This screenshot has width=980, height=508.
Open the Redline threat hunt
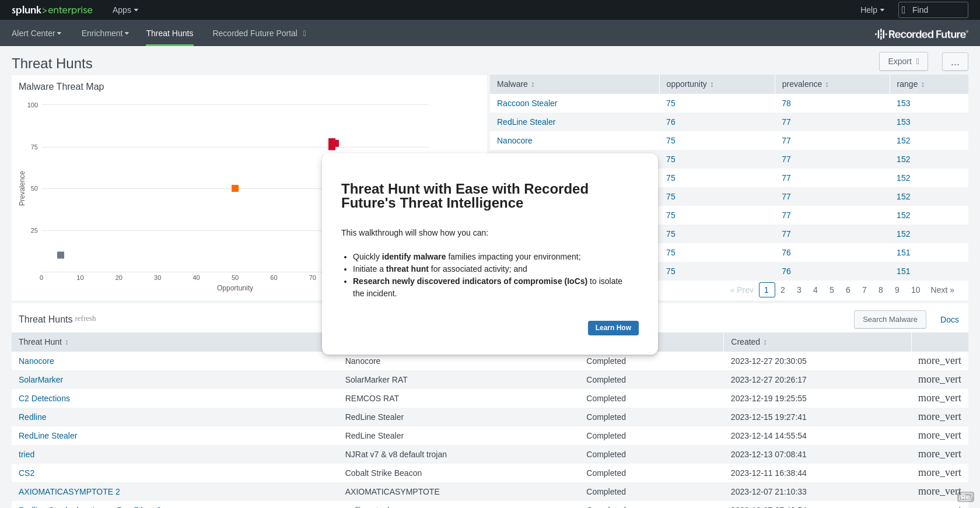[x=32, y=417]
